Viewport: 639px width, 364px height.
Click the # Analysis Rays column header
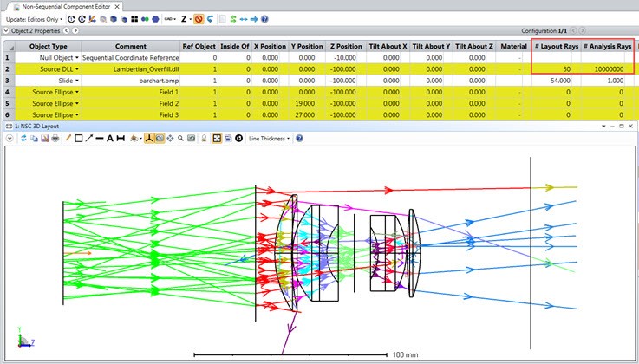click(x=607, y=46)
